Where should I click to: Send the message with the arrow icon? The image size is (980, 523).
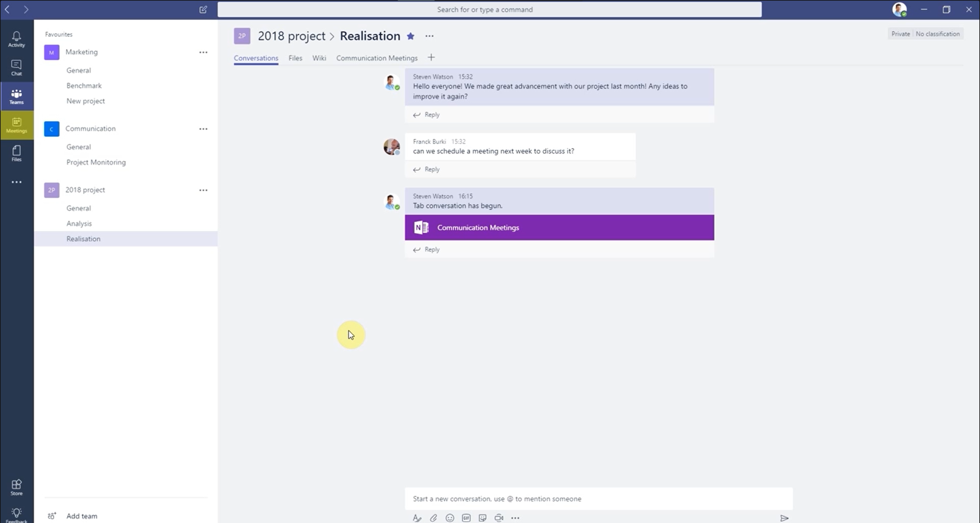click(784, 518)
